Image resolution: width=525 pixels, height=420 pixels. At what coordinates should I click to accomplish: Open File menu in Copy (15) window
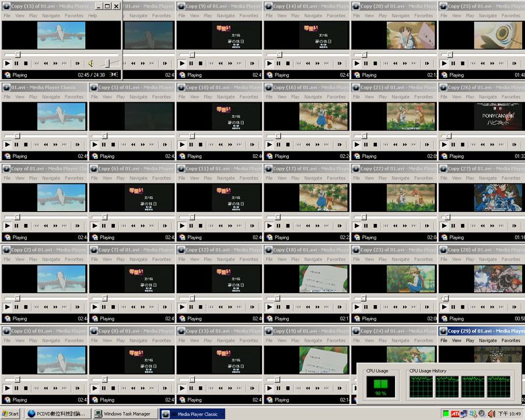tap(7, 16)
